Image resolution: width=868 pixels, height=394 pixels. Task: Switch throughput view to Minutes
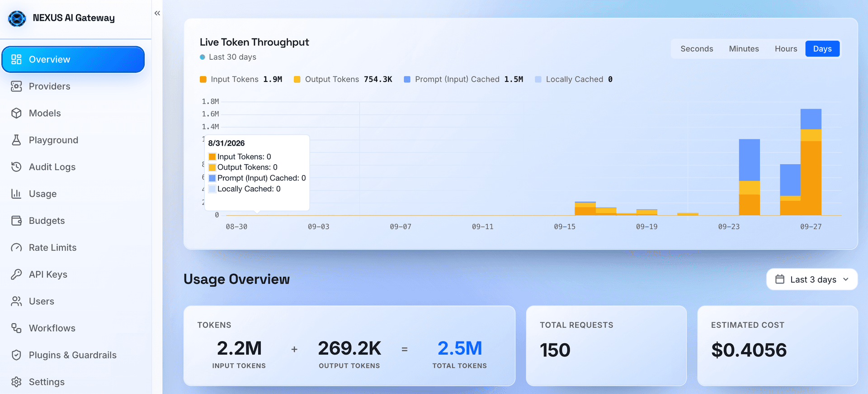744,49
